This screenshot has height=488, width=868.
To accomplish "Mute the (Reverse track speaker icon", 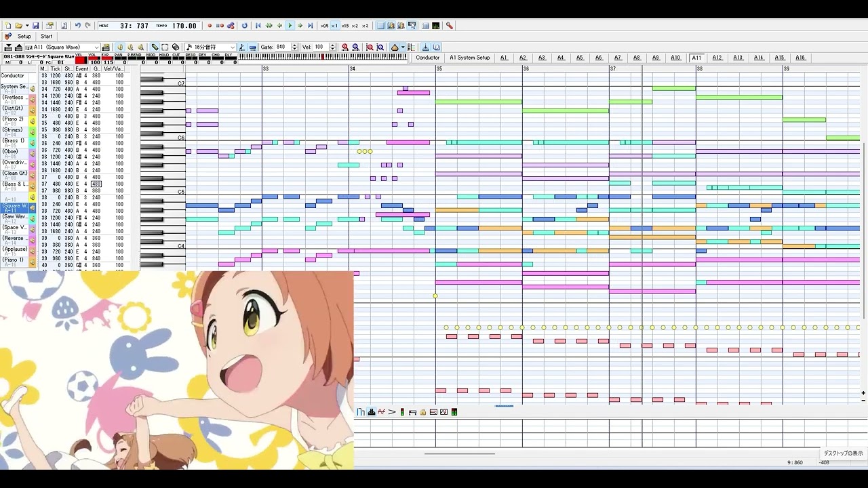I will [32, 241].
